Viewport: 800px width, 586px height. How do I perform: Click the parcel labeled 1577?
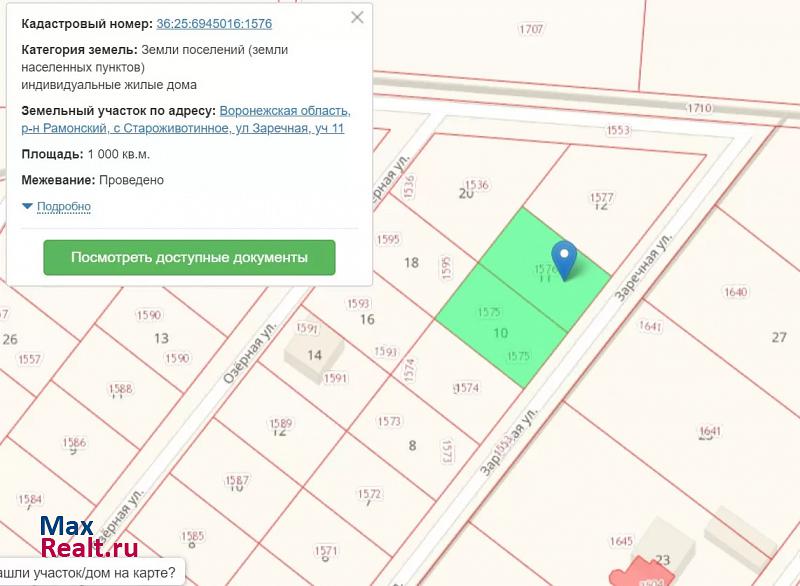click(601, 198)
